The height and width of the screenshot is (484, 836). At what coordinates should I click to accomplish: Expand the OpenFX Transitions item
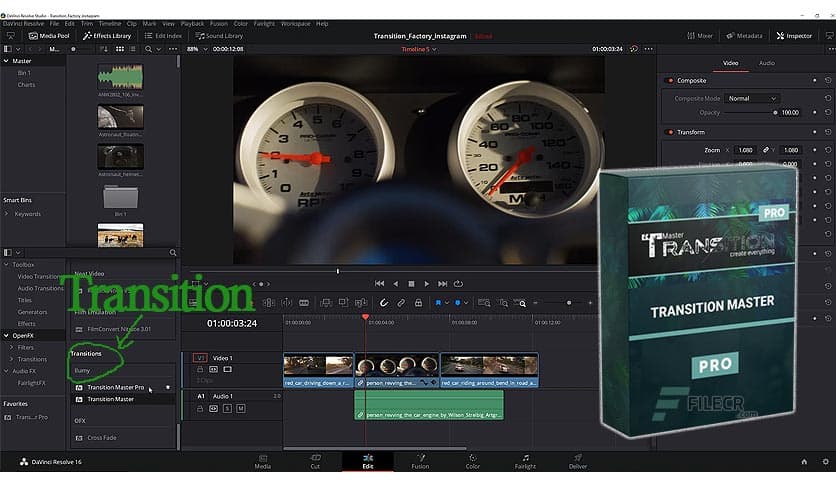tap(11, 359)
